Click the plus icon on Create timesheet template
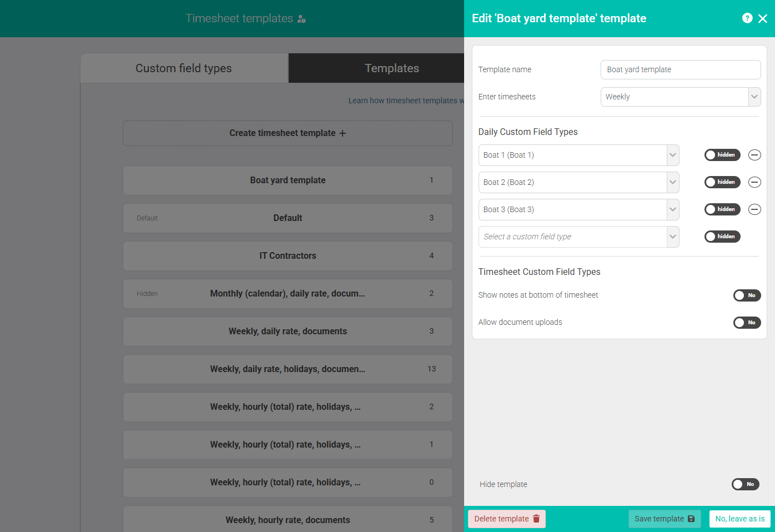 tap(344, 133)
